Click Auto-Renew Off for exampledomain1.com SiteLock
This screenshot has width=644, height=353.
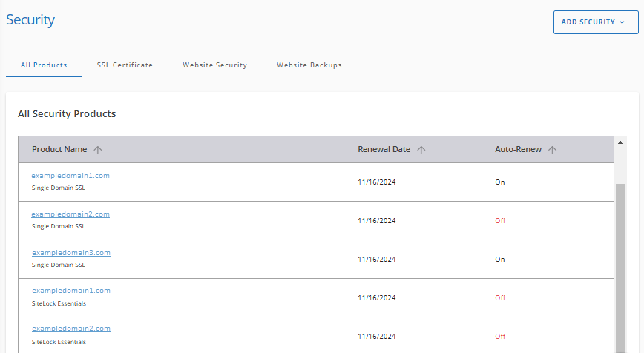(x=500, y=298)
